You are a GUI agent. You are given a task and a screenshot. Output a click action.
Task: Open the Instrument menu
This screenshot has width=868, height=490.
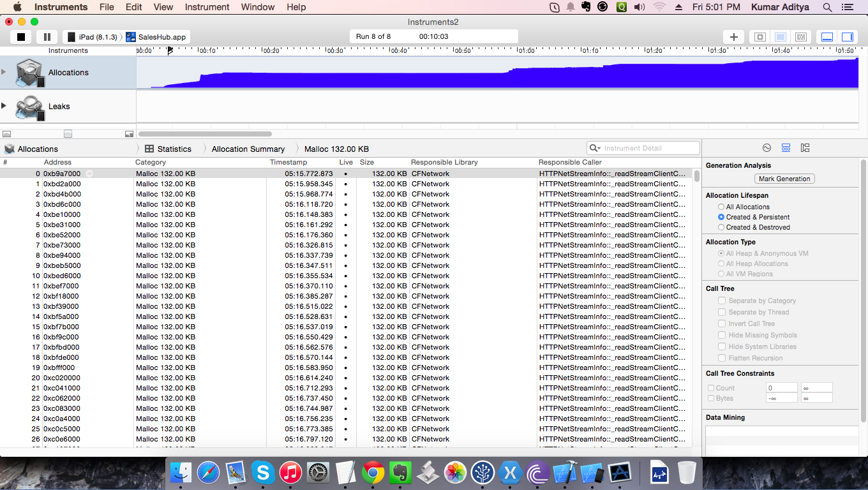(207, 7)
